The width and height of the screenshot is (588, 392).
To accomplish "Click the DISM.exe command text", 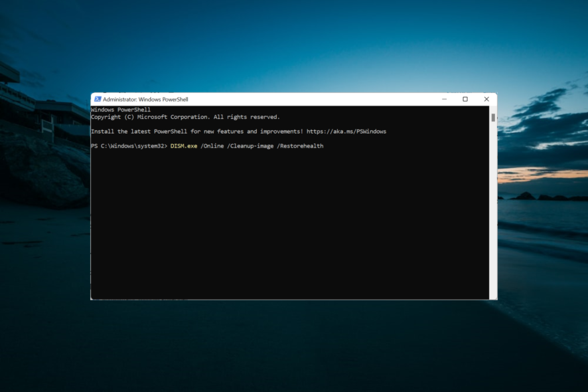I will point(184,146).
